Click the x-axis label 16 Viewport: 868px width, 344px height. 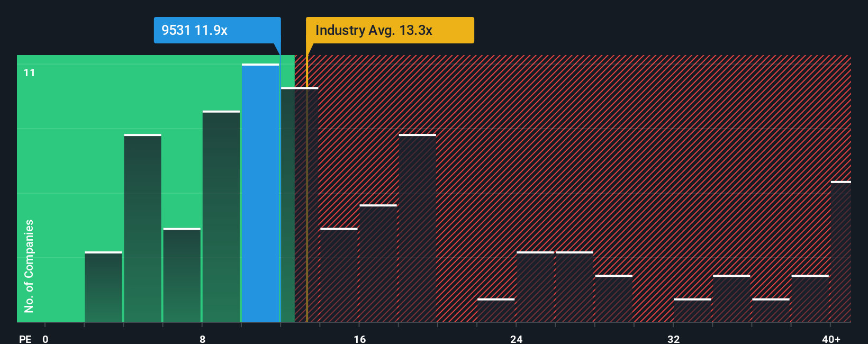[x=360, y=339]
